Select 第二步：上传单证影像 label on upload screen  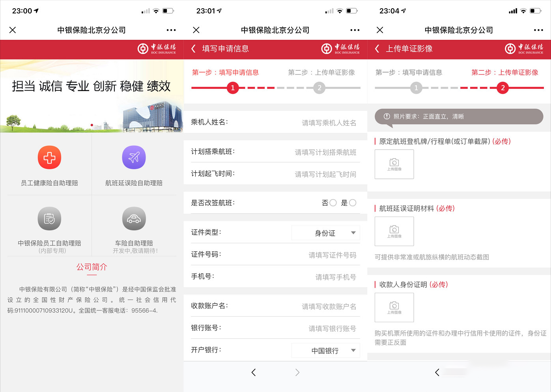click(505, 72)
